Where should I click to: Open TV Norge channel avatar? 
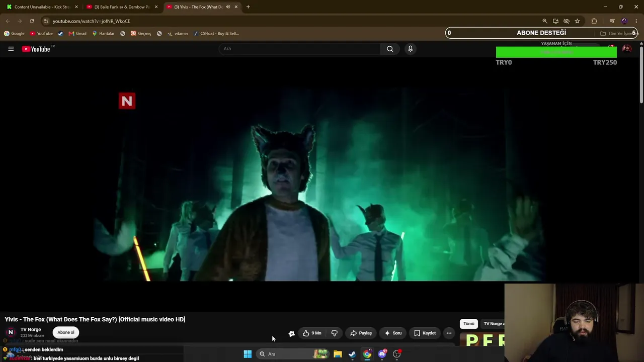11,332
